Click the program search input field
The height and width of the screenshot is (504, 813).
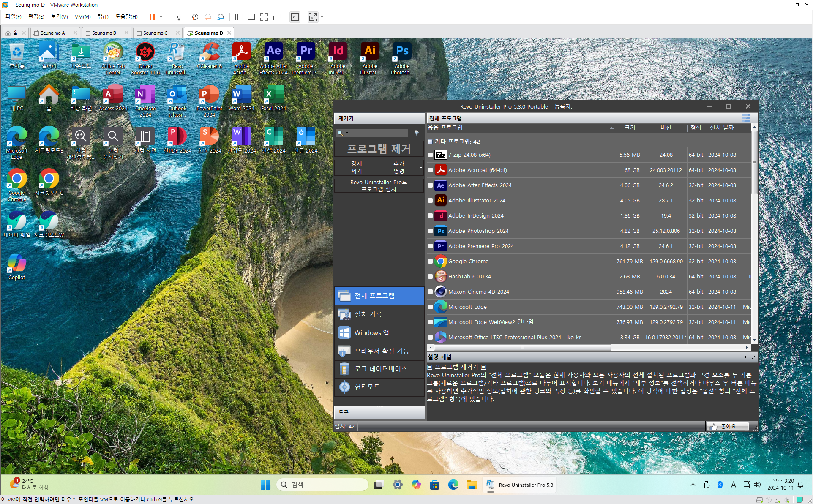[378, 133]
